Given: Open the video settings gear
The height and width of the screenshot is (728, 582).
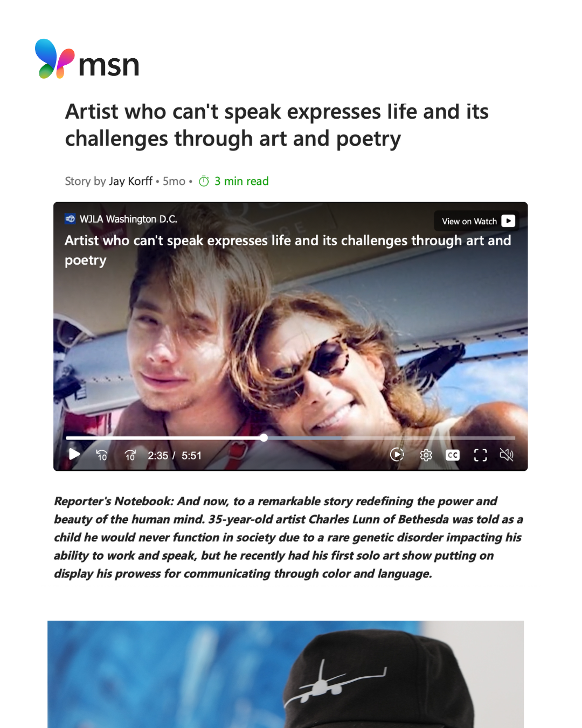Looking at the screenshot, I should point(426,455).
